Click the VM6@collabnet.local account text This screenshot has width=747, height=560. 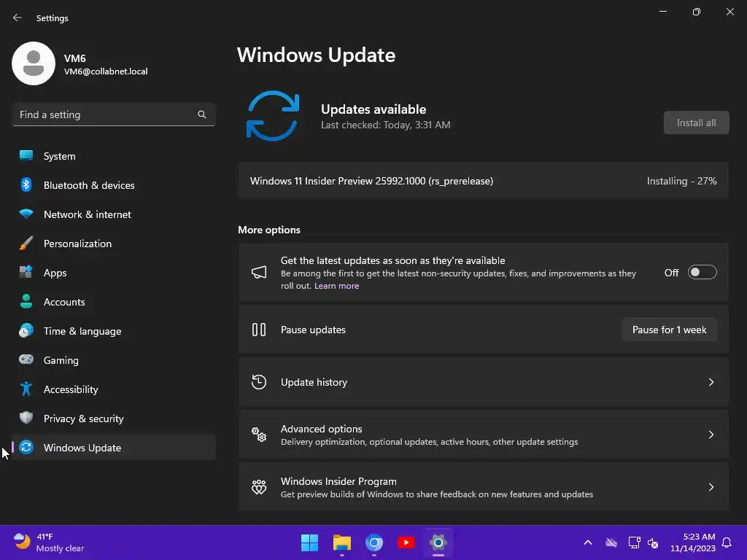coord(106,71)
